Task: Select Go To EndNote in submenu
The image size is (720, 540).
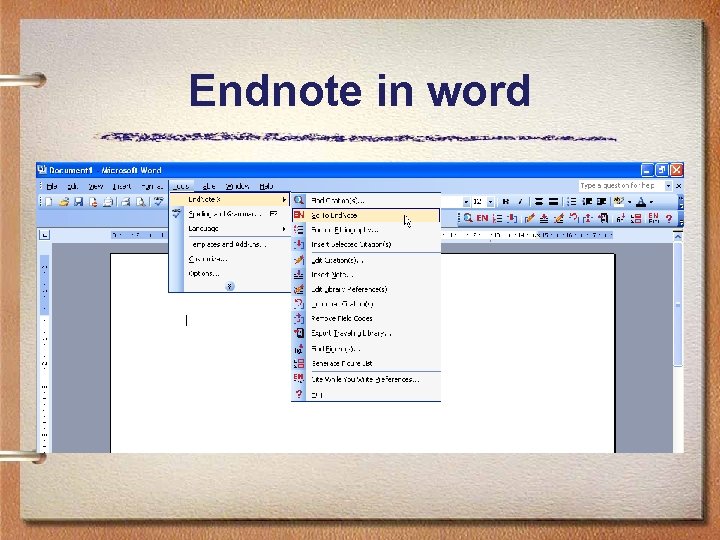Action: tap(366, 215)
